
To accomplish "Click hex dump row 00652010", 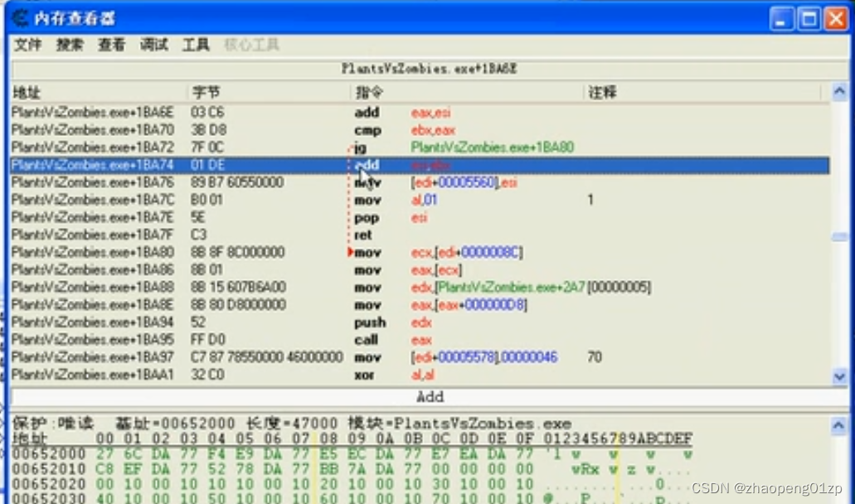I will coord(352,469).
